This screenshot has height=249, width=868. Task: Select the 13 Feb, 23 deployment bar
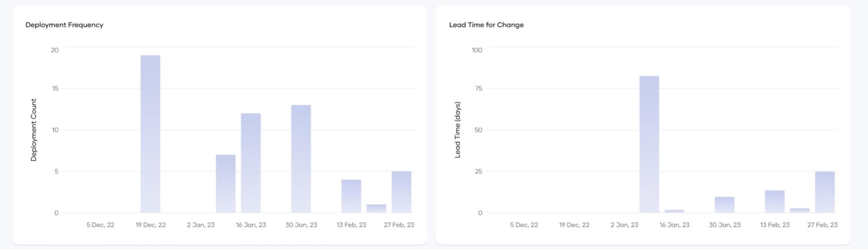(351, 196)
